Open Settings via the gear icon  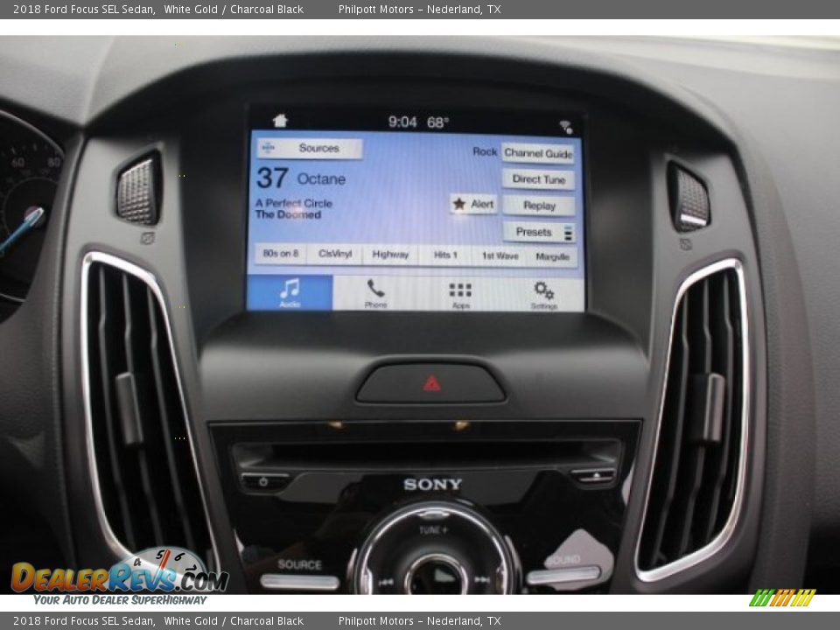point(542,289)
